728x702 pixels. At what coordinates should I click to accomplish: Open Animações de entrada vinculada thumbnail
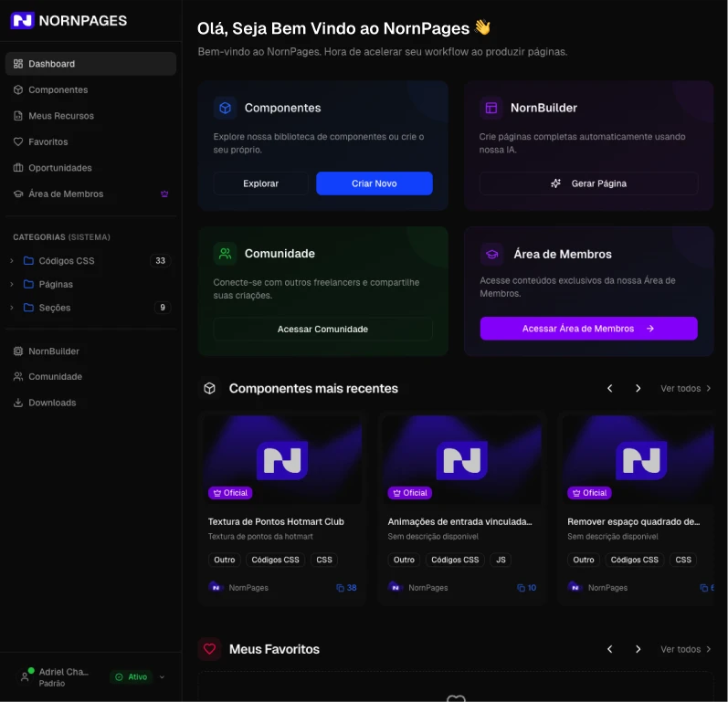click(462, 460)
